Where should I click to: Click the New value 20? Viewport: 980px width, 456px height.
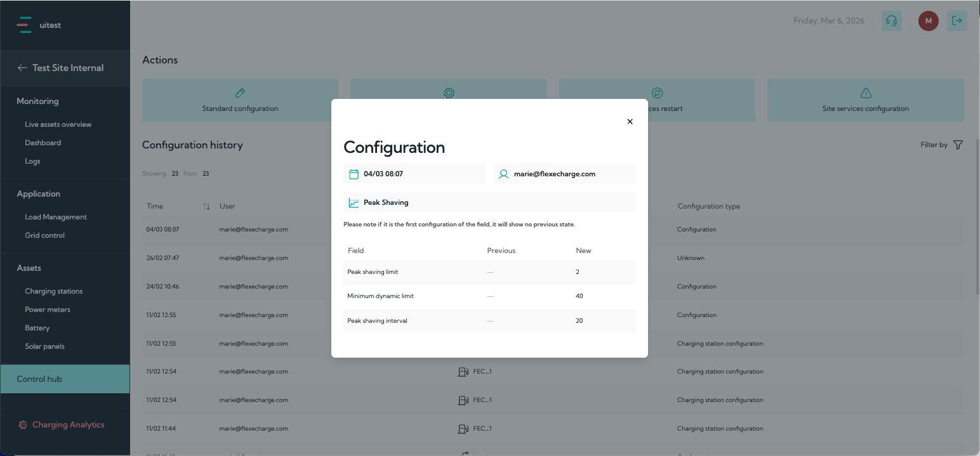click(x=579, y=321)
